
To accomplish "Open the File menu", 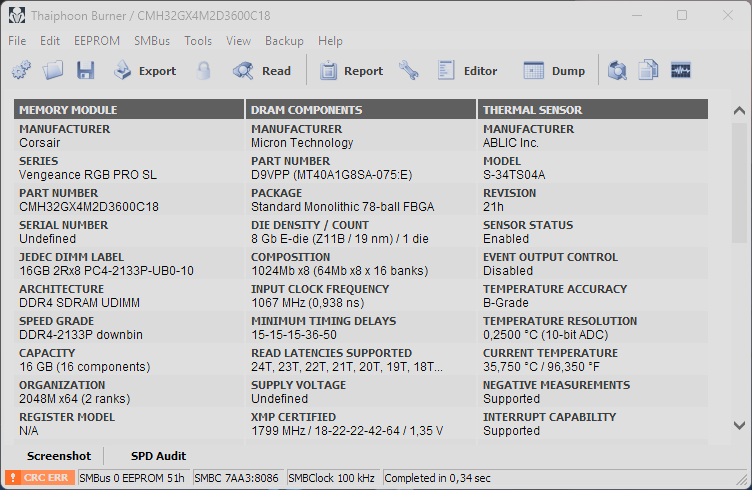I will click(17, 41).
